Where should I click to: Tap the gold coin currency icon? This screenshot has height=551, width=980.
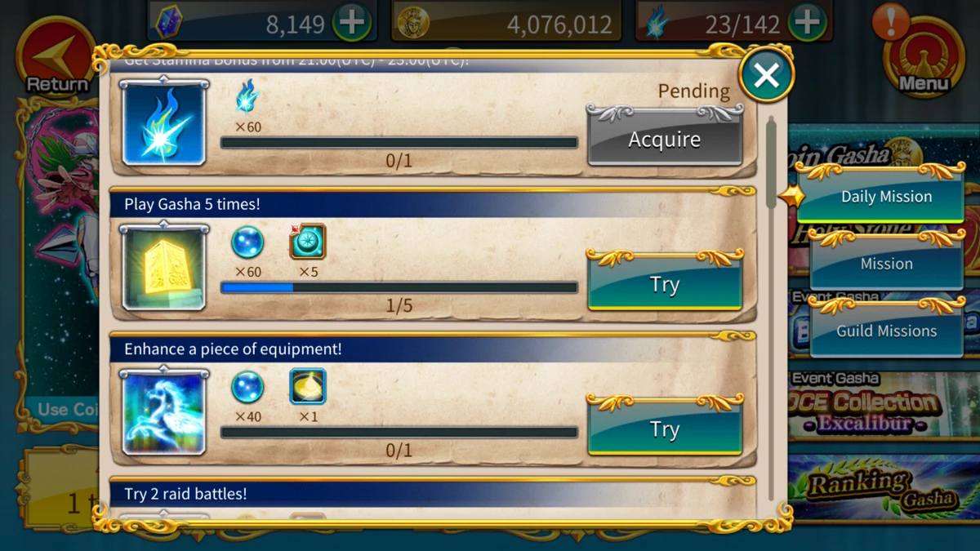[x=412, y=24]
